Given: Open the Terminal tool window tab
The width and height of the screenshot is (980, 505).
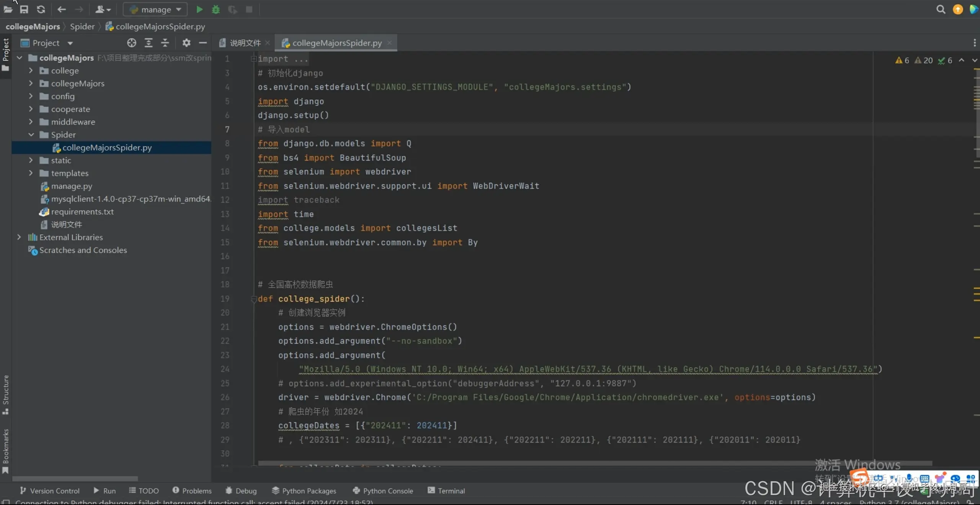Looking at the screenshot, I should (446, 491).
